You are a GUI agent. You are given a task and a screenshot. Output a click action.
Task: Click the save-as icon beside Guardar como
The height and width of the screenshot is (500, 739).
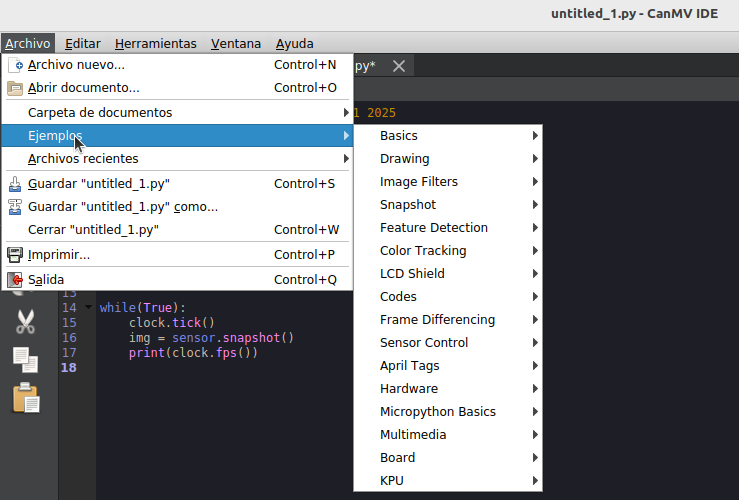click(15, 207)
